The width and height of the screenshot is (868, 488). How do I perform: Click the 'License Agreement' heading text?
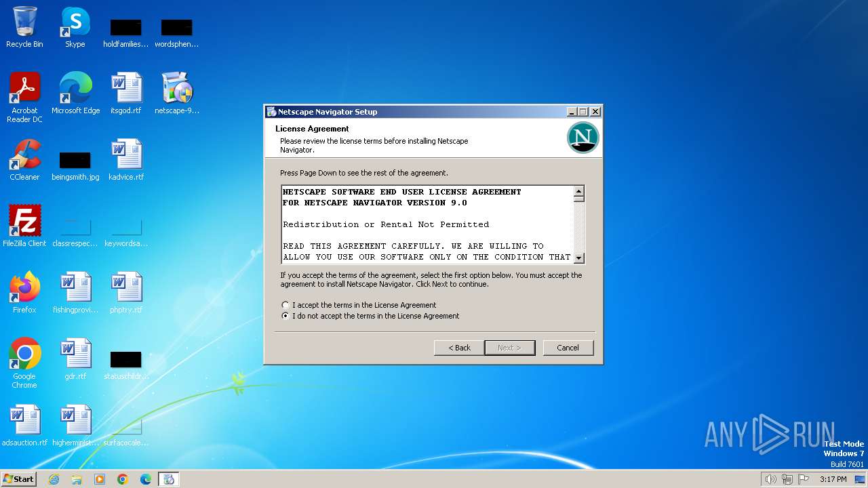(x=312, y=129)
